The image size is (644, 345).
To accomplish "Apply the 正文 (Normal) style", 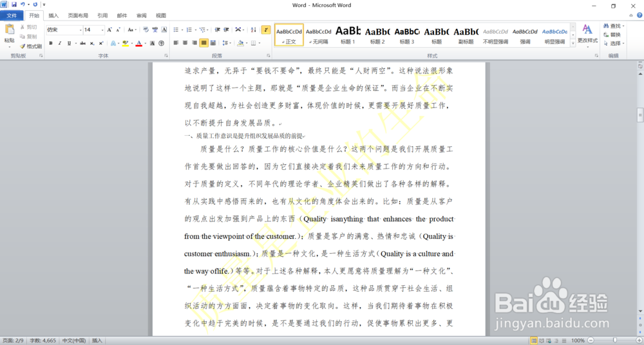I will [289, 35].
